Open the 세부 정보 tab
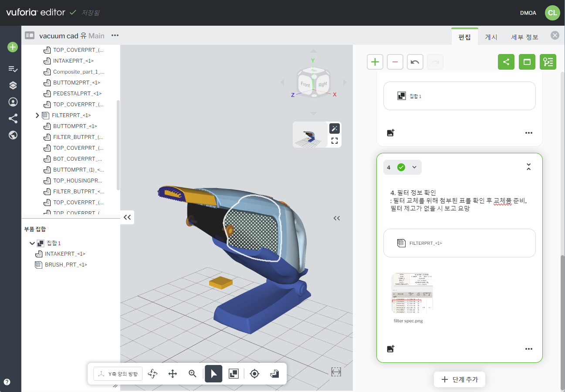Screen dimensions: 565x392 click(x=524, y=37)
